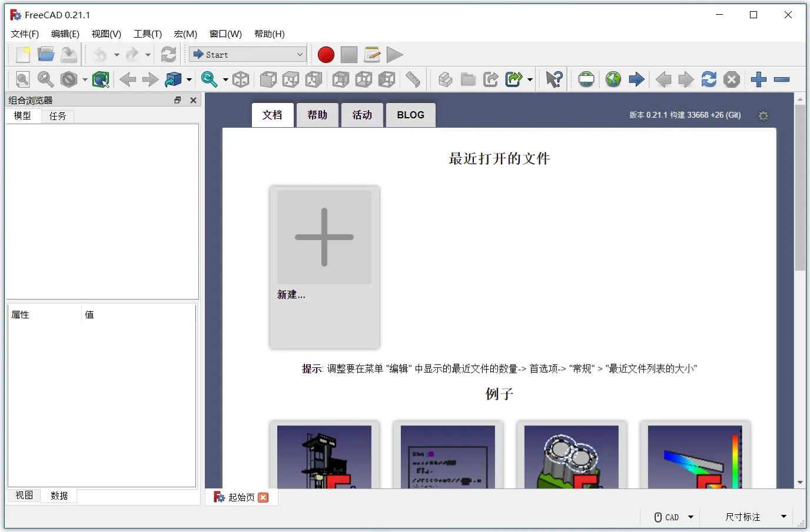Set isometric view cube icon

point(241,79)
